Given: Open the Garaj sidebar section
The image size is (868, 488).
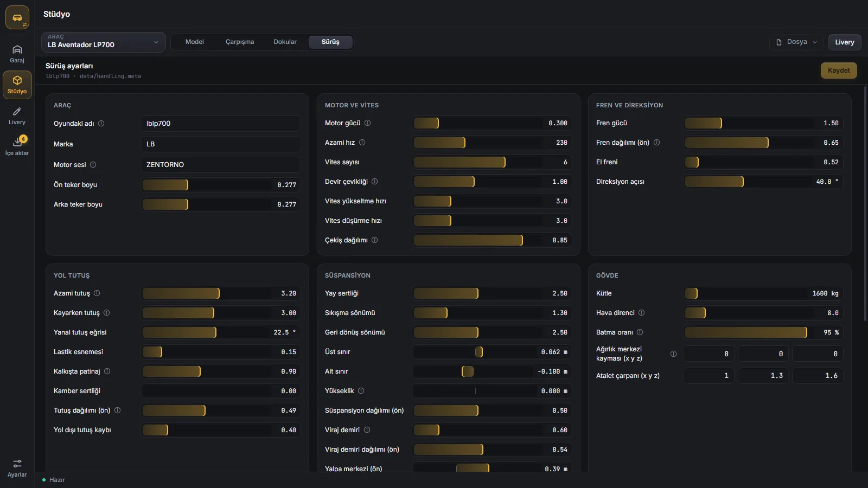Looking at the screenshot, I should (x=17, y=54).
